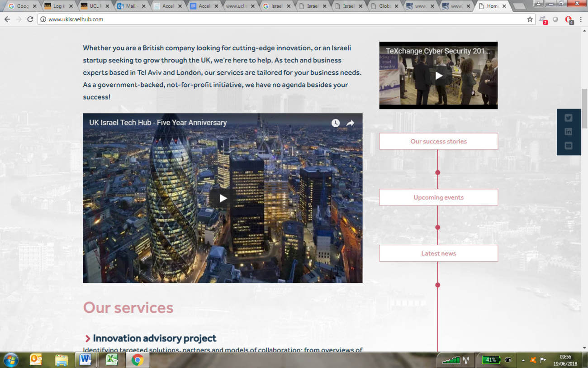The height and width of the screenshot is (368, 588).
Task: Click the green signal strength bars indicator
Action: click(451, 360)
